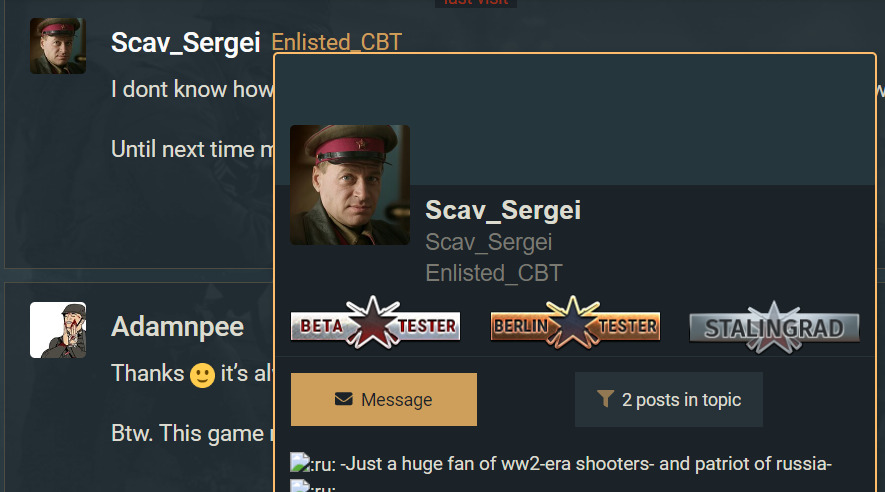Click the smiley emoji in Adamnpee's post
Screen dimensions: 885x492
pyautogui.click(x=202, y=375)
